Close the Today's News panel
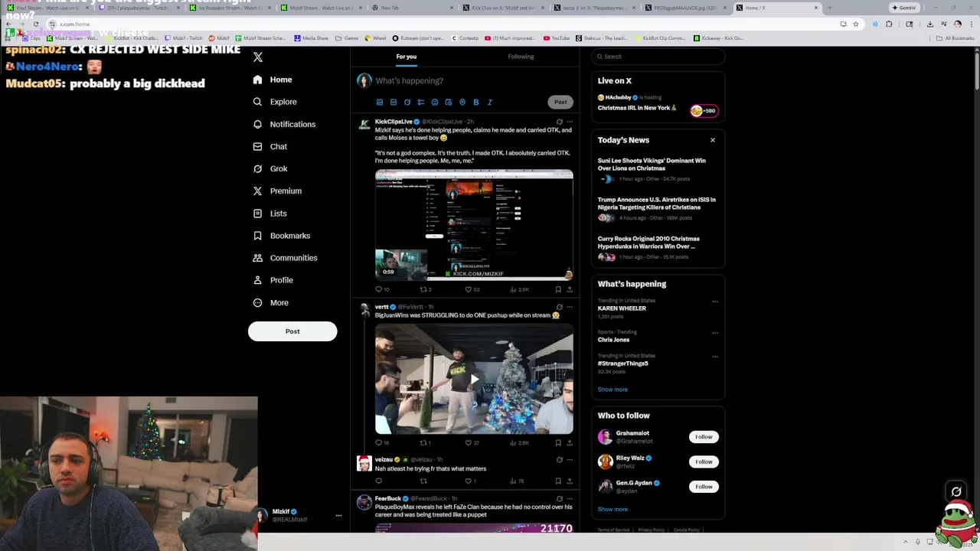Image resolution: width=980 pixels, height=551 pixels. pos(713,140)
